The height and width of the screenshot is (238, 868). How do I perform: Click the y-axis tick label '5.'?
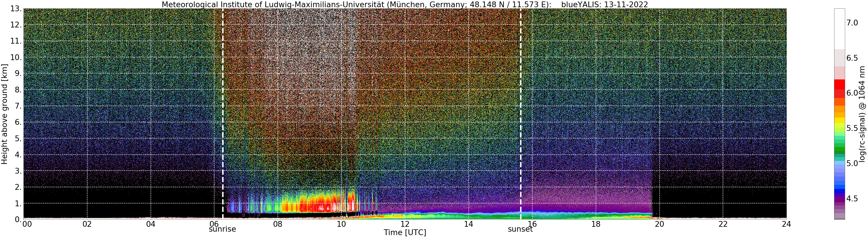tap(18, 138)
